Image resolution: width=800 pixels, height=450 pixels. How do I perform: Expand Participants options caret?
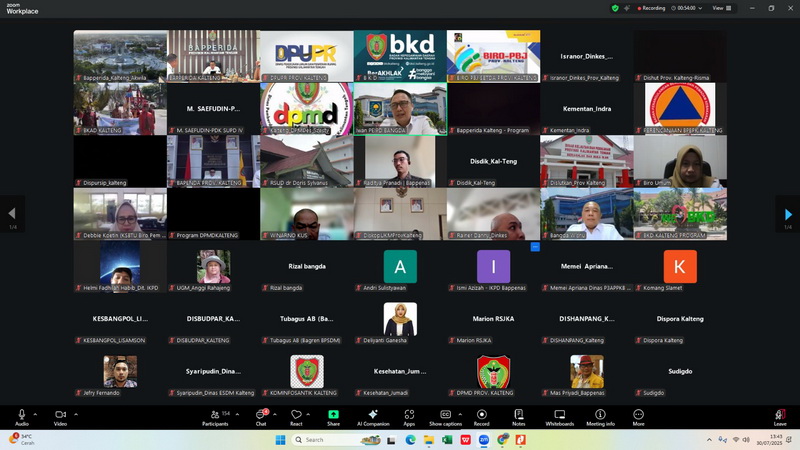[x=237, y=414]
